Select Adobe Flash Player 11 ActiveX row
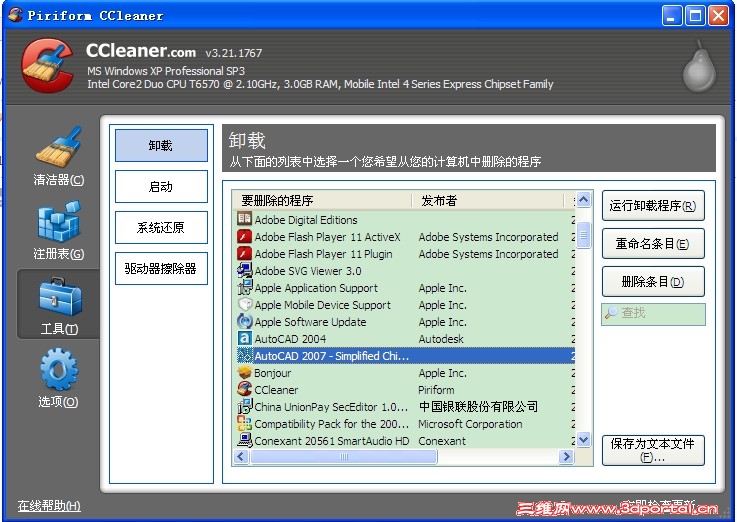 404,236
